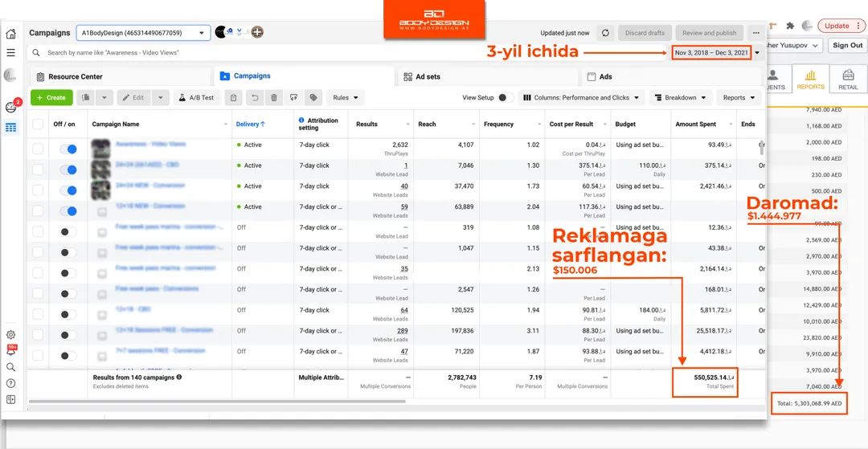Image resolution: width=868 pixels, height=449 pixels.
Task: Open the settings gear in left sidebar
Action: [x=10, y=334]
